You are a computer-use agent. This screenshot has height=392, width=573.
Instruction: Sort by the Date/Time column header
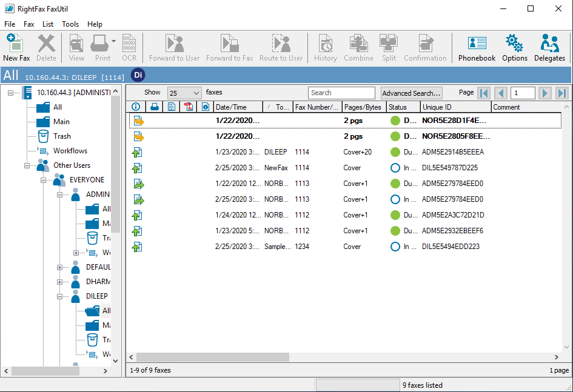pos(238,107)
